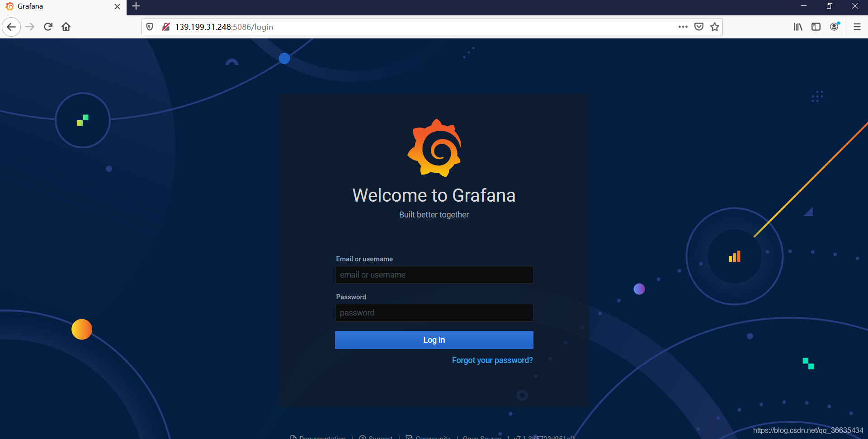Click the browser back arrow button
Image resolution: width=868 pixels, height=439 pixels.
[11, 27]
